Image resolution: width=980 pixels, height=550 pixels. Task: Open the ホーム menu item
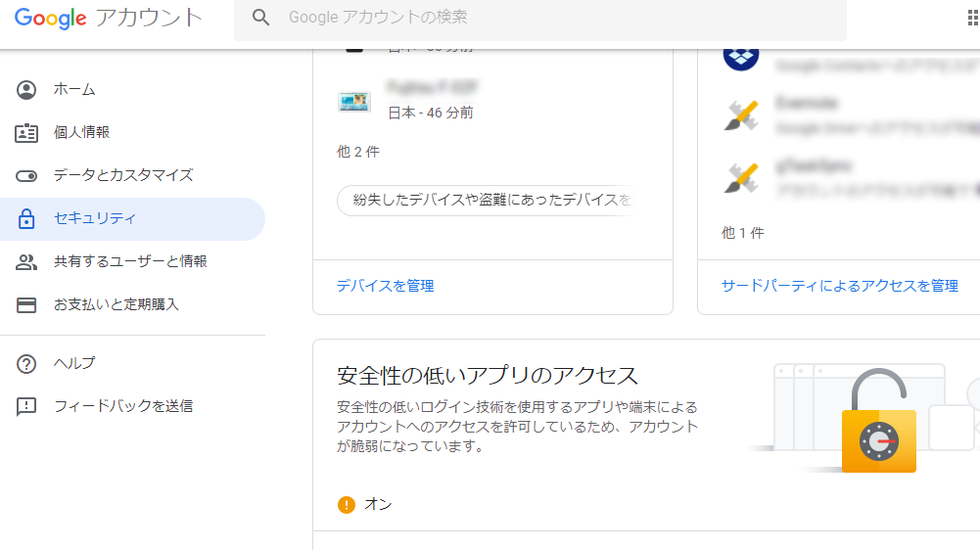click(x=74, y=90)
